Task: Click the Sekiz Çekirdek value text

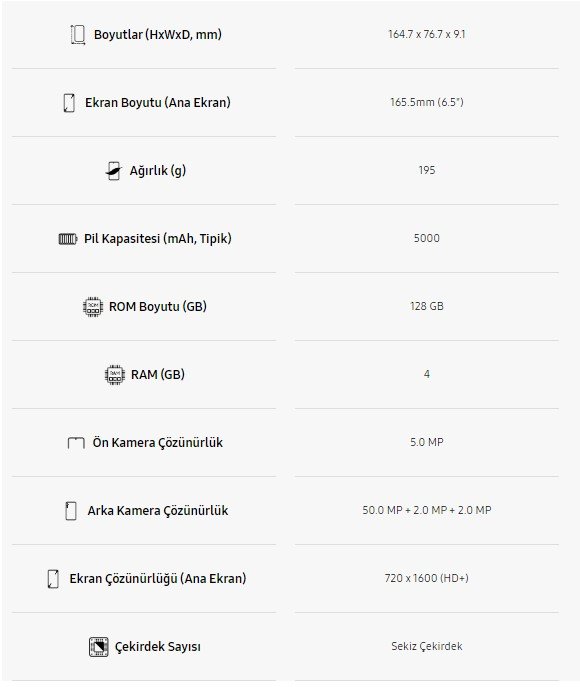Action: pos(427,646)
